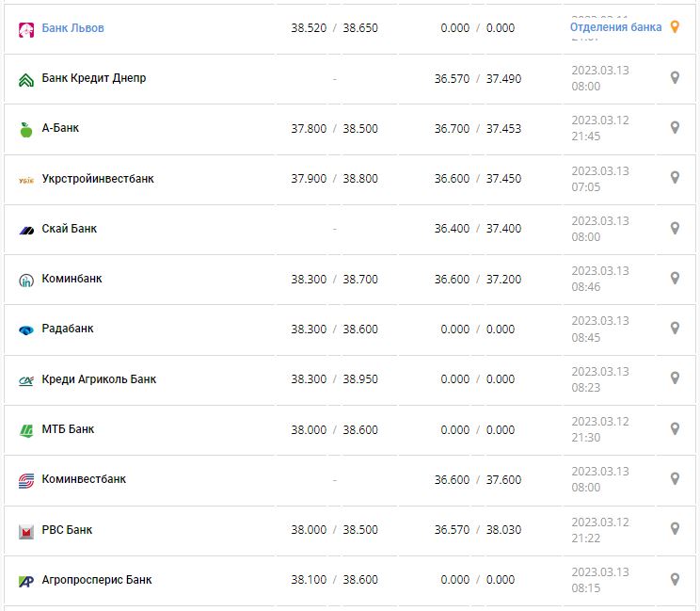Click the Радабанк blue logo icon
The height and width of the screenshot is (611, 700).
pyautogui.click(x=26, y=330)
